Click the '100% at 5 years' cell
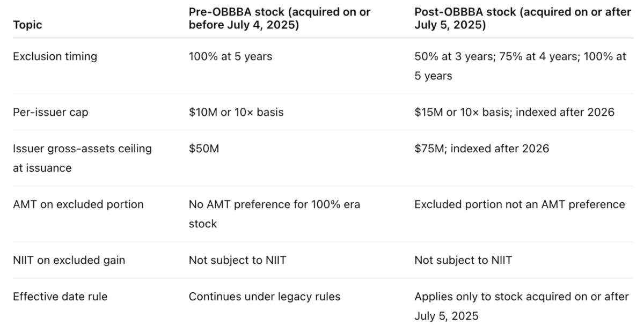 pyautogui.click(x=230, y=56)
